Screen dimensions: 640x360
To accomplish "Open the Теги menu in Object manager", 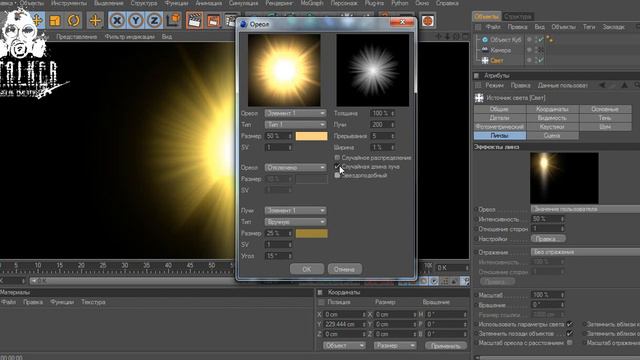I will [x=589, y=27].
